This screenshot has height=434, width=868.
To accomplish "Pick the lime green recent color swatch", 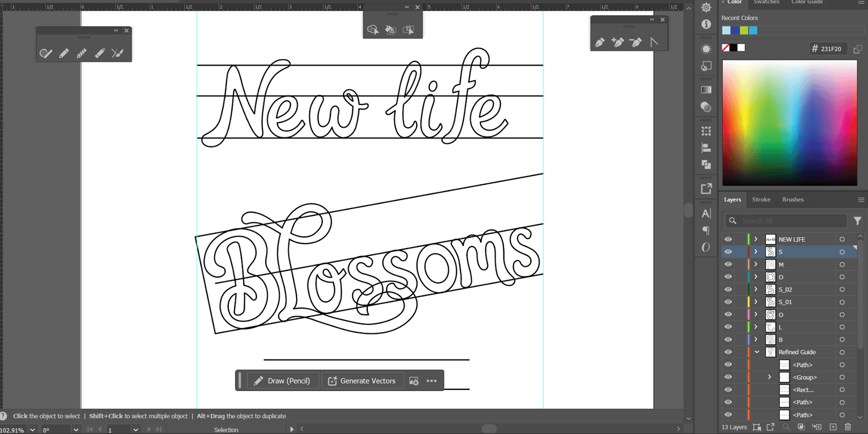I will click(744, 31).
